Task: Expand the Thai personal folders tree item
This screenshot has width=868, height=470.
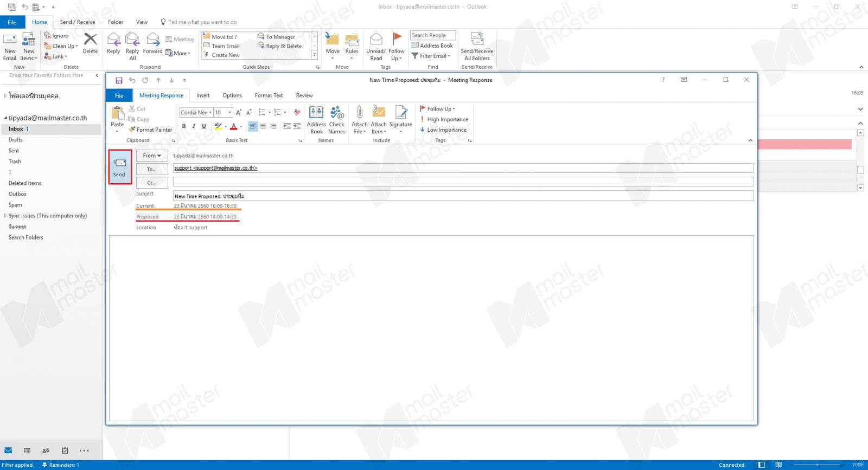Action: click(x=5, y=96)
